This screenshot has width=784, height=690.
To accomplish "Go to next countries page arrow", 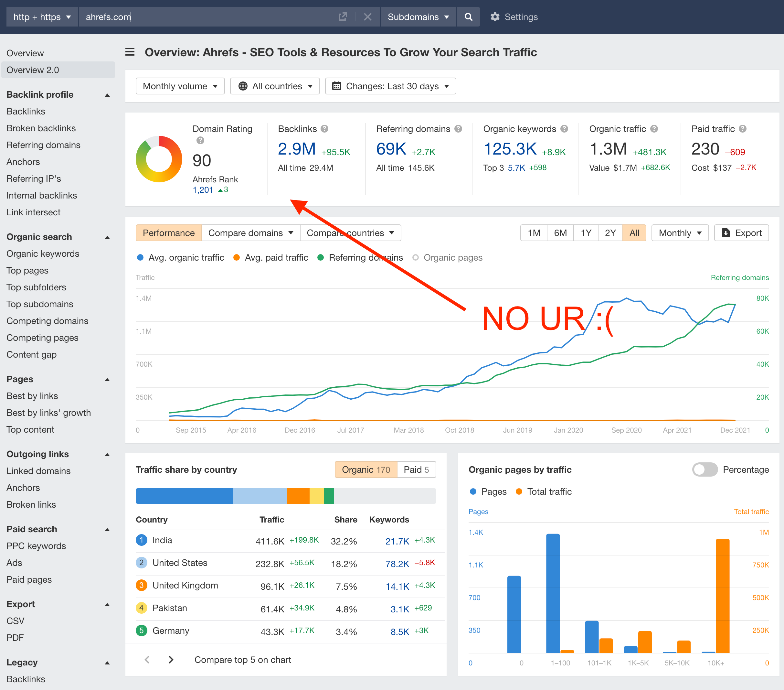I will 171,659.
